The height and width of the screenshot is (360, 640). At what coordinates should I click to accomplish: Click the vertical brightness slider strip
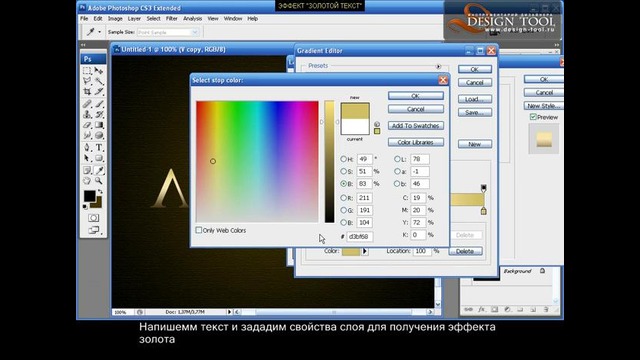(329, 162)
